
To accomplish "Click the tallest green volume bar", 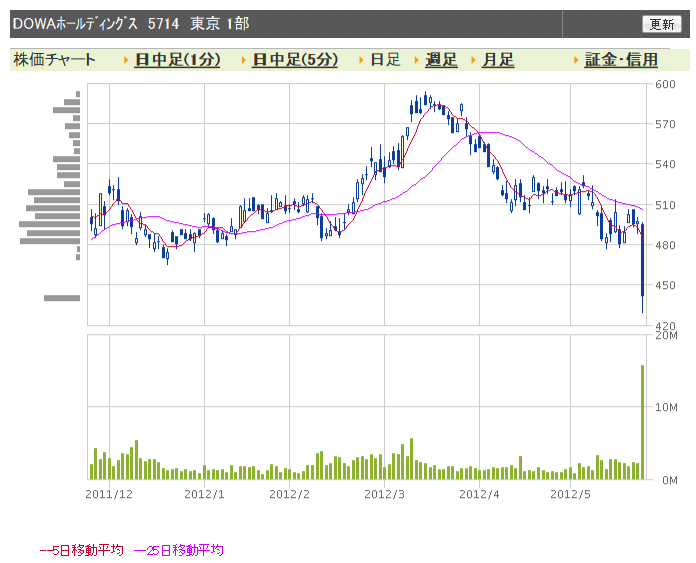I will (642, 422).
